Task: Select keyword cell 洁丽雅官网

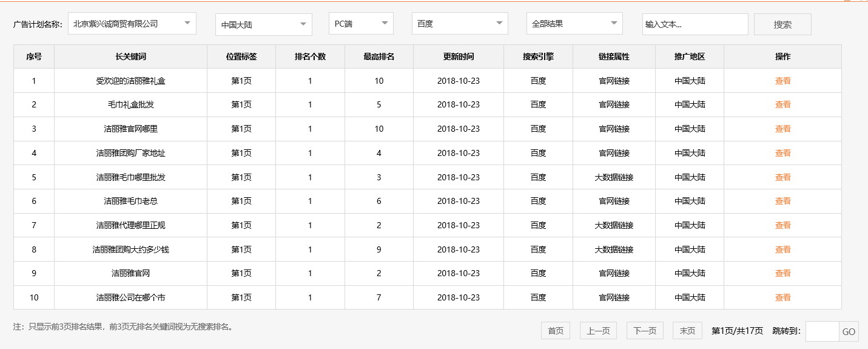Action: (x=131, y=273)
